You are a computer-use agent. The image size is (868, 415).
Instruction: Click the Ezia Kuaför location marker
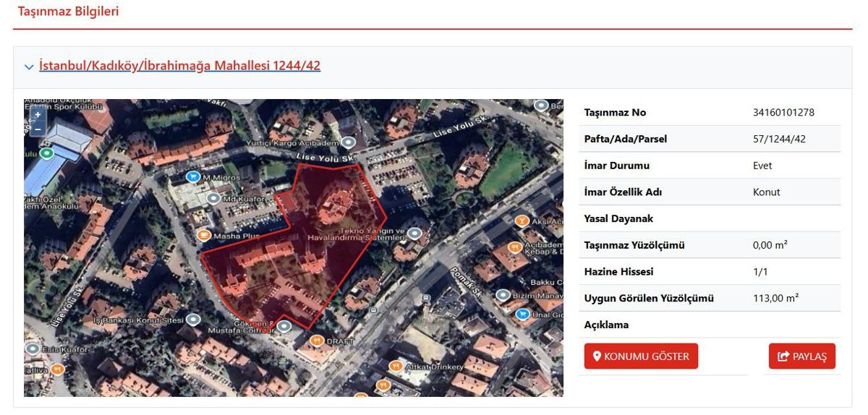coord(32,348)
